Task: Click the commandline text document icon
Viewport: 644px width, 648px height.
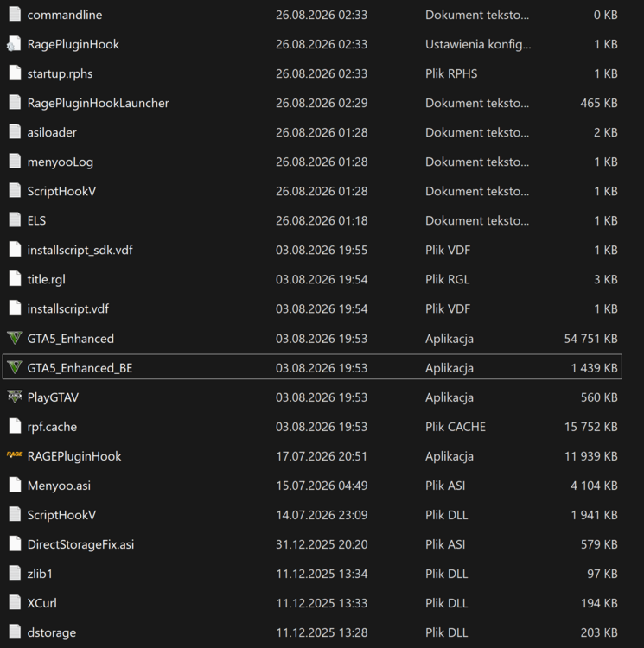Action: pyautogui.click(x=15, y=15)
